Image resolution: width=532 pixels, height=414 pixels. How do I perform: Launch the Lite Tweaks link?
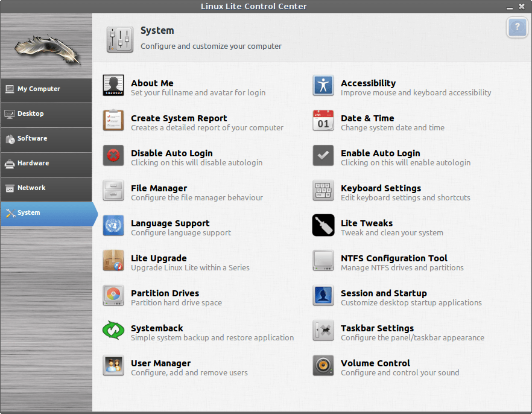click(367, 223)
